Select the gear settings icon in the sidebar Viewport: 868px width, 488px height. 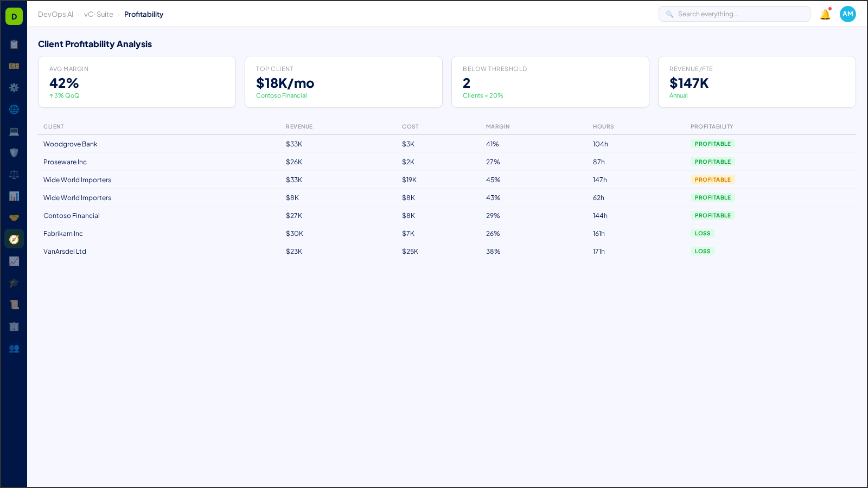coord(14,88)
